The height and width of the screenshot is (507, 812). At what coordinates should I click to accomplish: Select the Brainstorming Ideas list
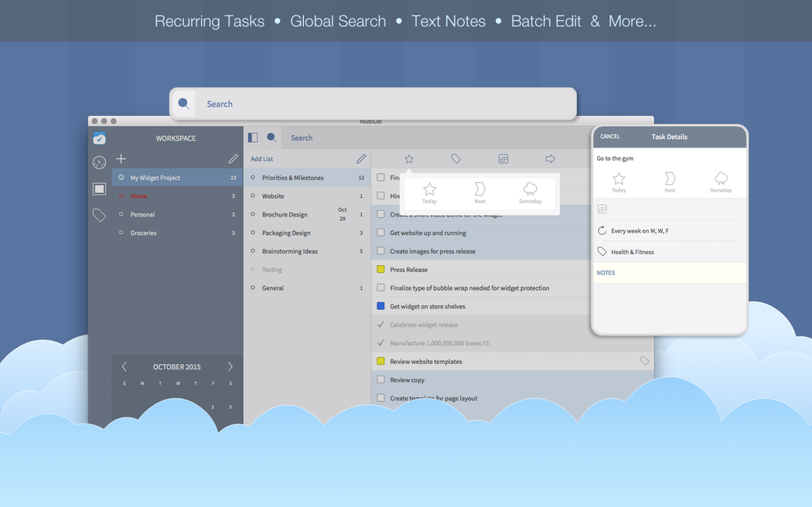pyautogui.click(x=290, y=251)
